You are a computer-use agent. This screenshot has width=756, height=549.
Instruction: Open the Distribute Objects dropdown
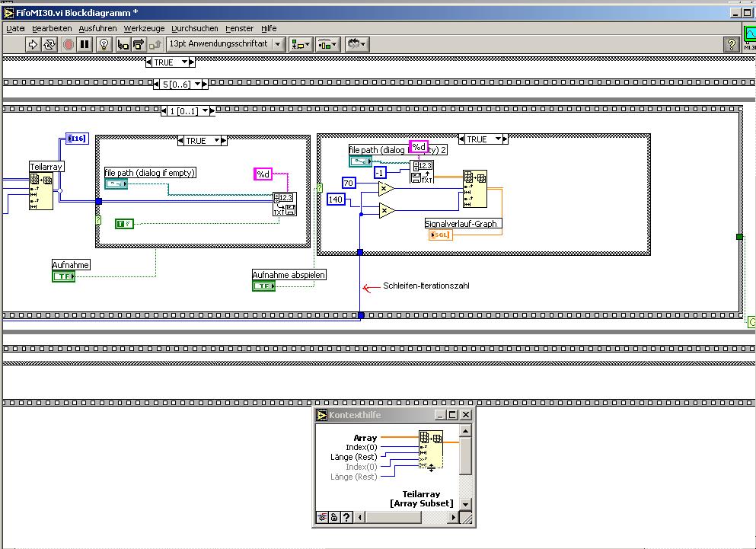328,45
